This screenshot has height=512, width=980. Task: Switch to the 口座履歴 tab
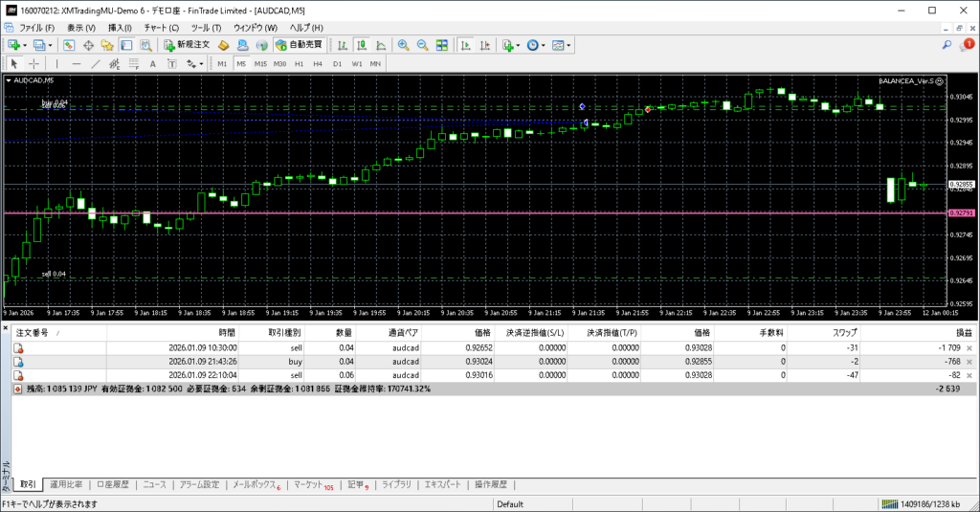click(113, 484)
